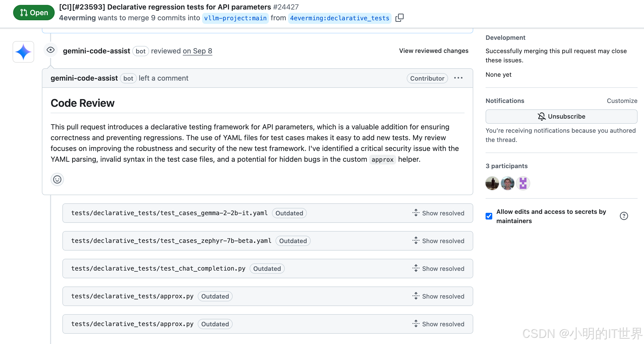Show resolved for test_cases_zephyr-7b-beta.yaml
Viewport: 644px width, 344px height.
coord(438,241)
